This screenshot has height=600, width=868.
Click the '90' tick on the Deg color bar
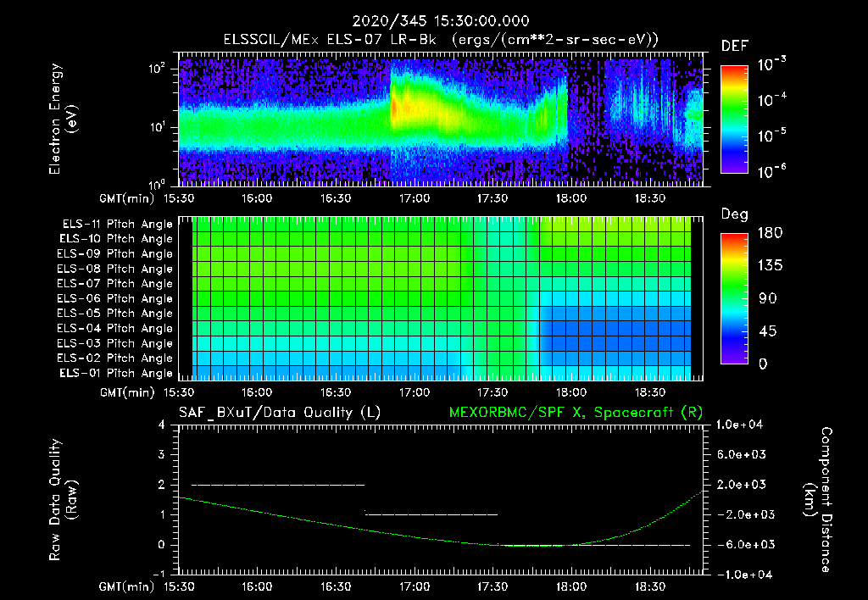click(768, 298)
